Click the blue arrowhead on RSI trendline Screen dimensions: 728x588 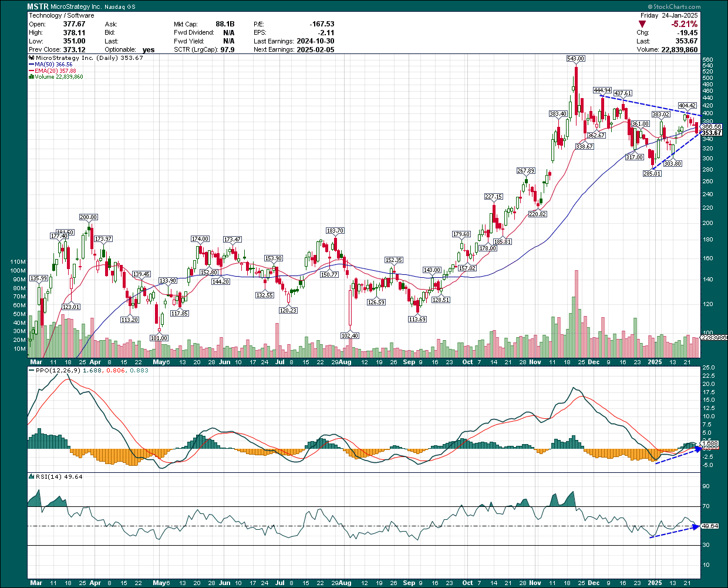[x=697, y=526]
